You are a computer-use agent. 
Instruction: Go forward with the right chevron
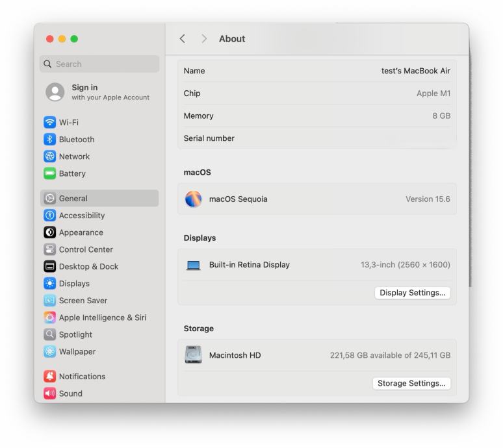pos(203,39)
